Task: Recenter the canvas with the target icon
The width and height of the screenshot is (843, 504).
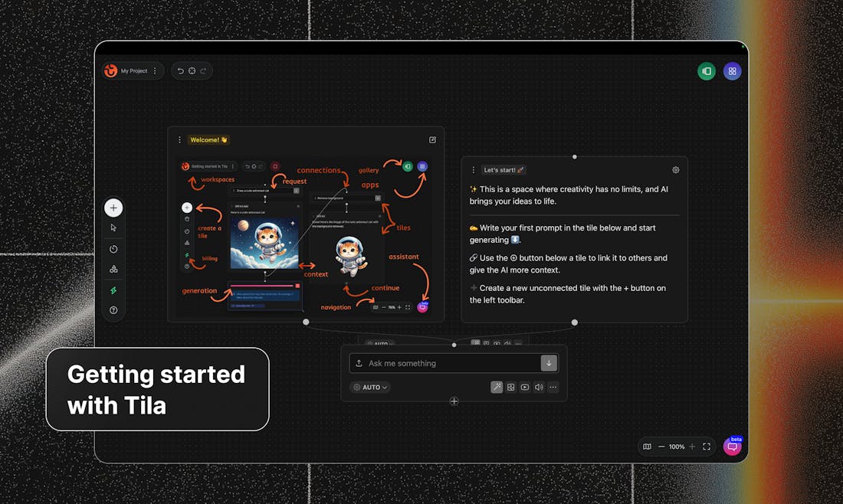Action: pos(192,71)
